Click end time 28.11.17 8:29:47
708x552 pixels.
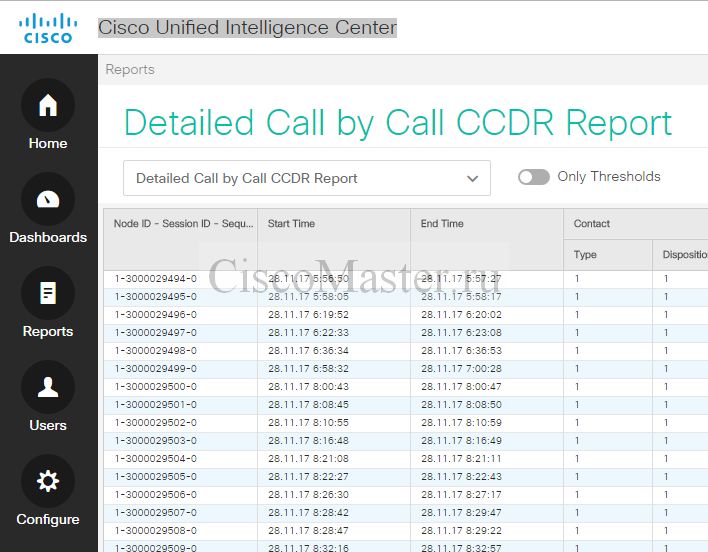pos(461,514)
